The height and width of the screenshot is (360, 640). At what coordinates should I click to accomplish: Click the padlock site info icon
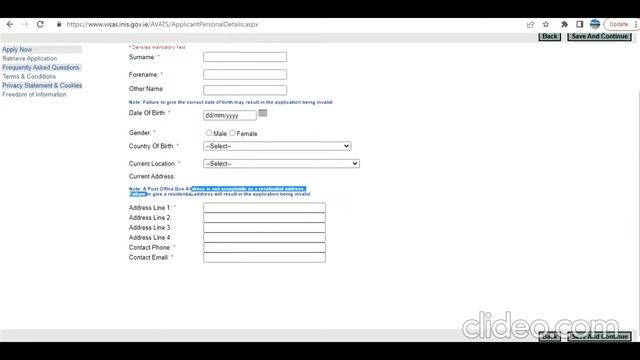coord(59,24)
